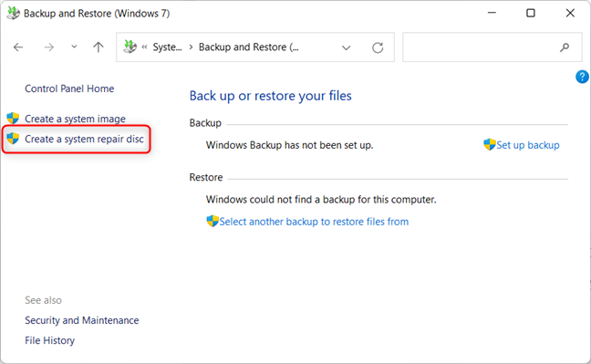Close the Backup and Restore window

point(570,13)
